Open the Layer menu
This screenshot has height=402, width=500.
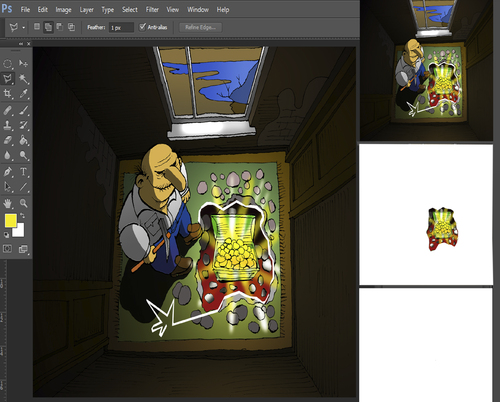[x=86, y=10]
